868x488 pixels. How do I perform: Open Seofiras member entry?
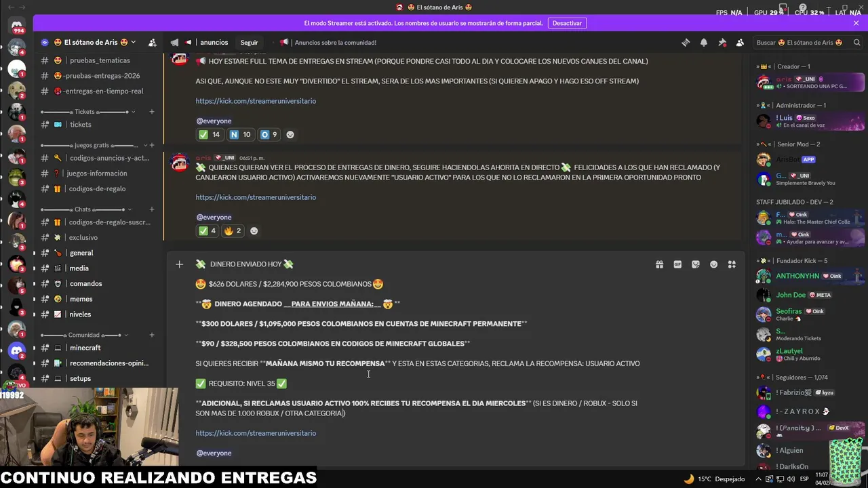[810, 314]
